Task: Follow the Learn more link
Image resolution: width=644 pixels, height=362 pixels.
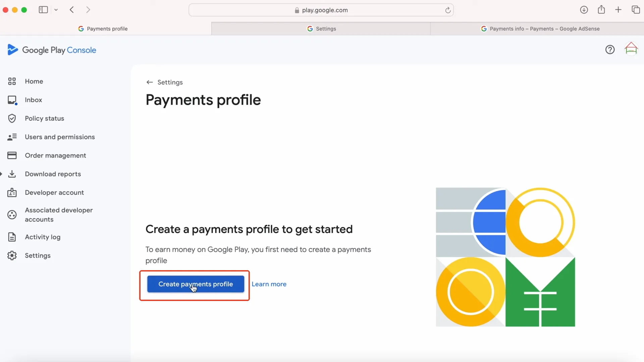Action: pyautogui.click(x=269, y=284)
